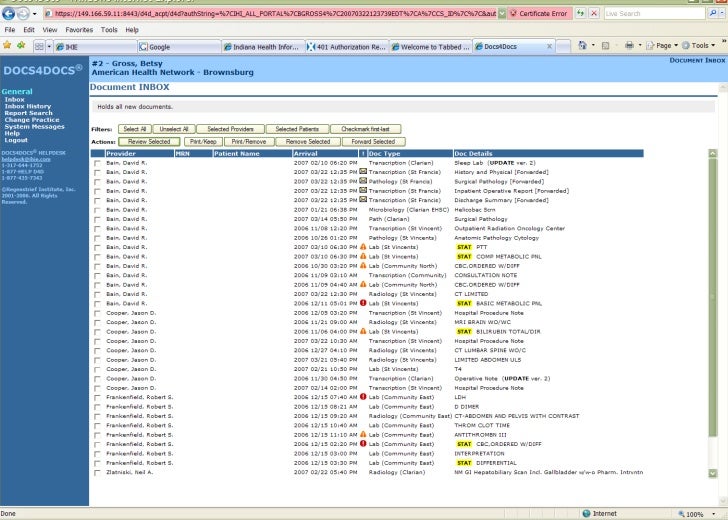Click the red Stop loading icon

point(594,13)
